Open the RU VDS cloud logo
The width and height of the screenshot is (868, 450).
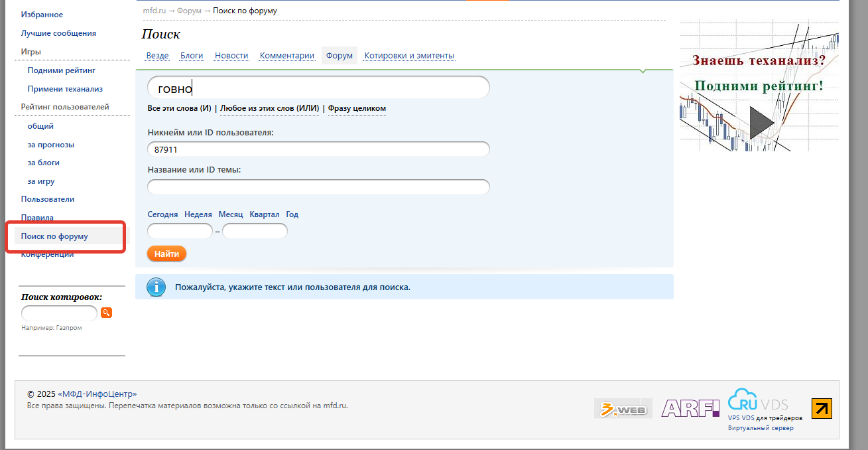[x=758, y=400]
